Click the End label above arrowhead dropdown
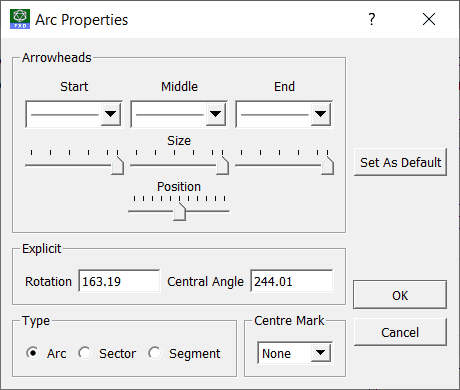This screenshot has height=390, width=460. (x=284, y=87)
